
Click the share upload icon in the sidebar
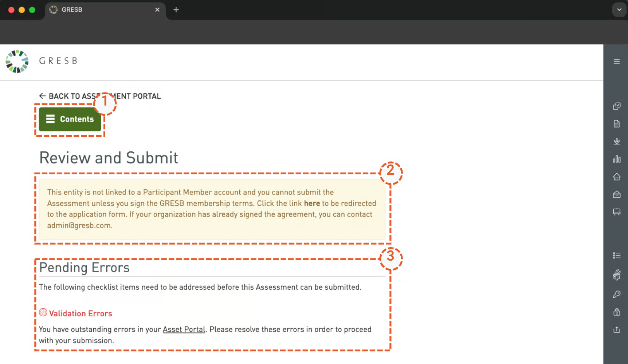[616, 329]
